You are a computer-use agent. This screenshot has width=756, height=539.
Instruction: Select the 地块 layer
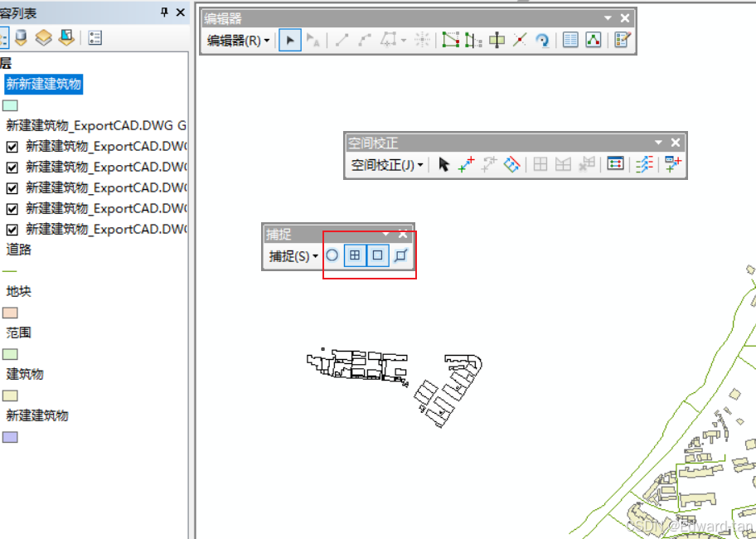19,291
